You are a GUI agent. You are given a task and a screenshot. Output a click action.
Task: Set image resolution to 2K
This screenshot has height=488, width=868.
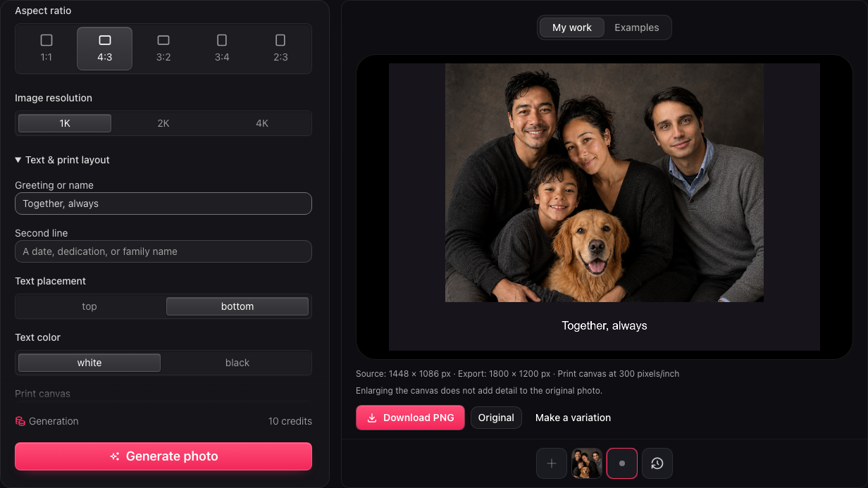click(x=163, y=123)
